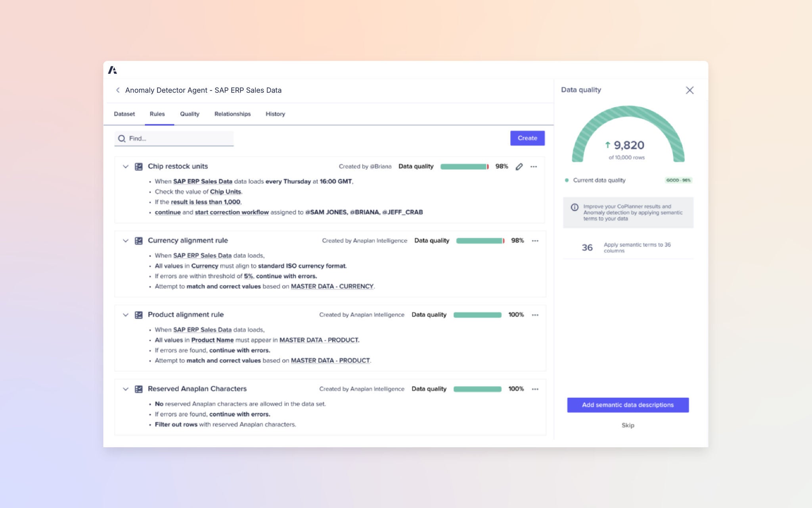Switch to the Quality tab
Viewport: 812px width, 508px height.
(x=190, y=114)
